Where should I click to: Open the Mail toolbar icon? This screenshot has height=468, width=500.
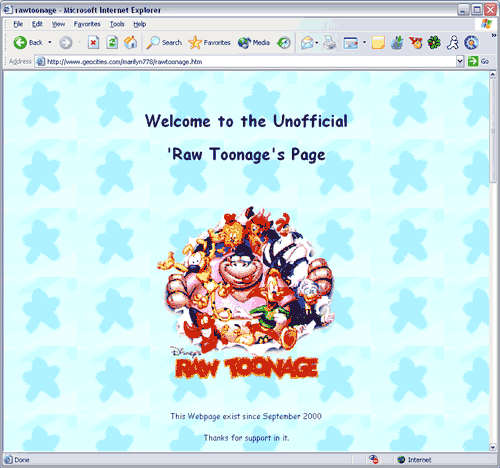[x=307, y=43]
